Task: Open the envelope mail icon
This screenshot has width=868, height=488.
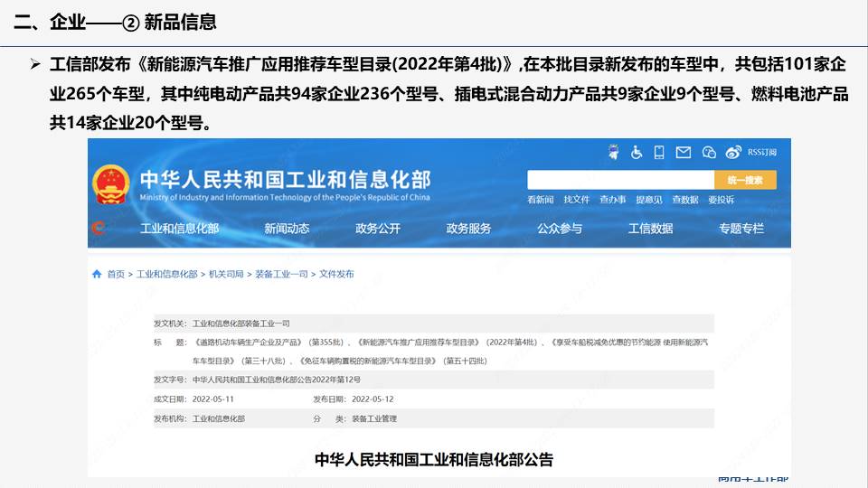Action: [684, 152]
